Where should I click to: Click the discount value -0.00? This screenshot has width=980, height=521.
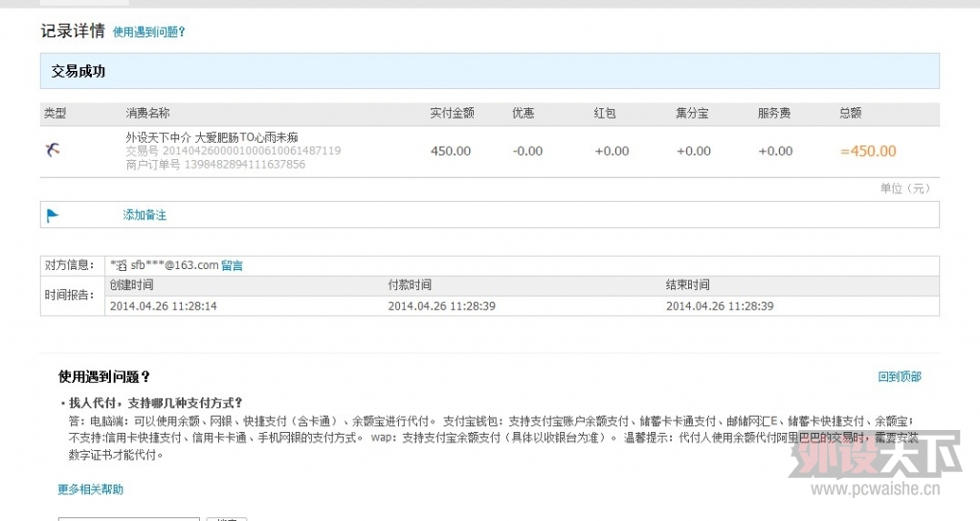coord(527,151)
